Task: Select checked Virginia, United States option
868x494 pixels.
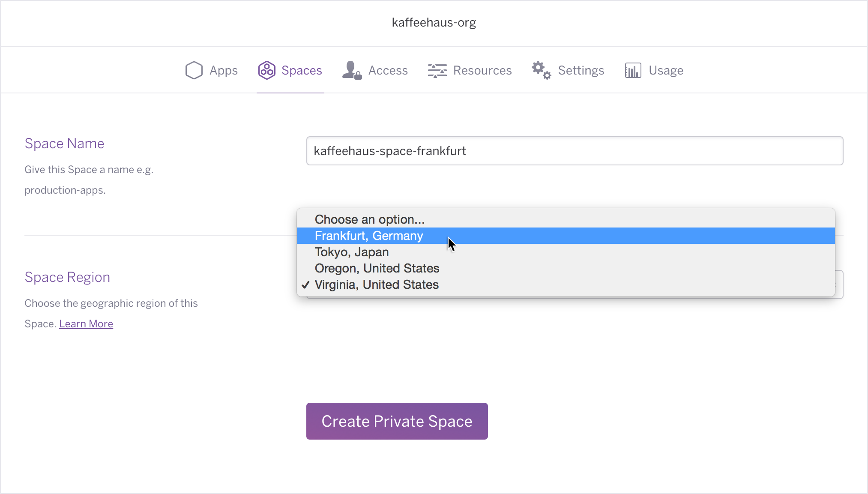Action: click(x=377, y=284)
